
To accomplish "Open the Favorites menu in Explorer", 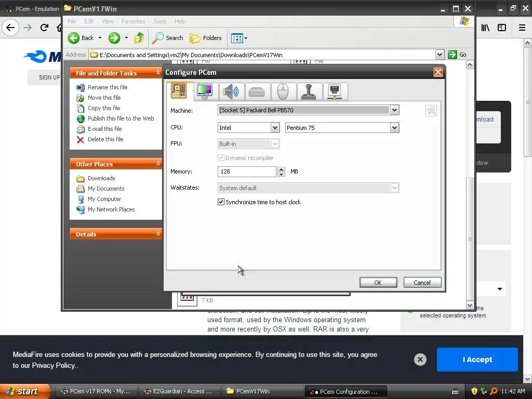I will [134, 21].
